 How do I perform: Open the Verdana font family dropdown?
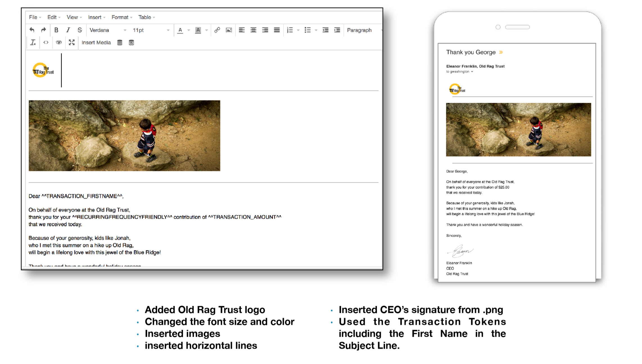click(108, 30)
